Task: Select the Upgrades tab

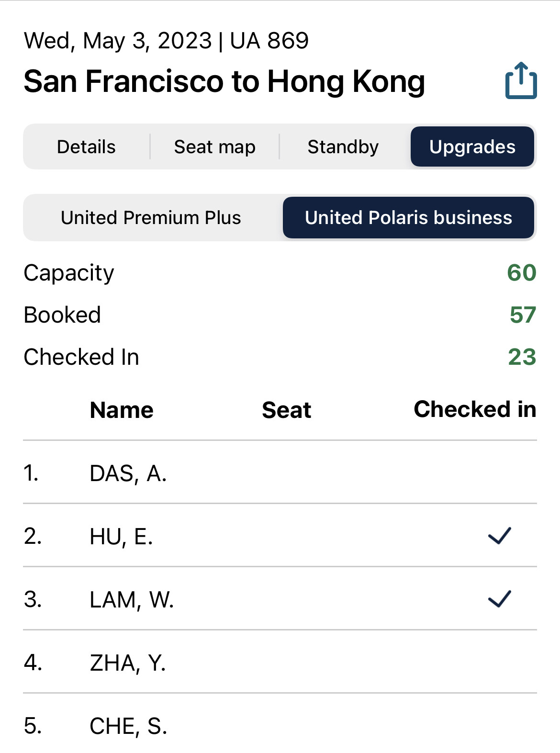Action: (x=472, y=147)
